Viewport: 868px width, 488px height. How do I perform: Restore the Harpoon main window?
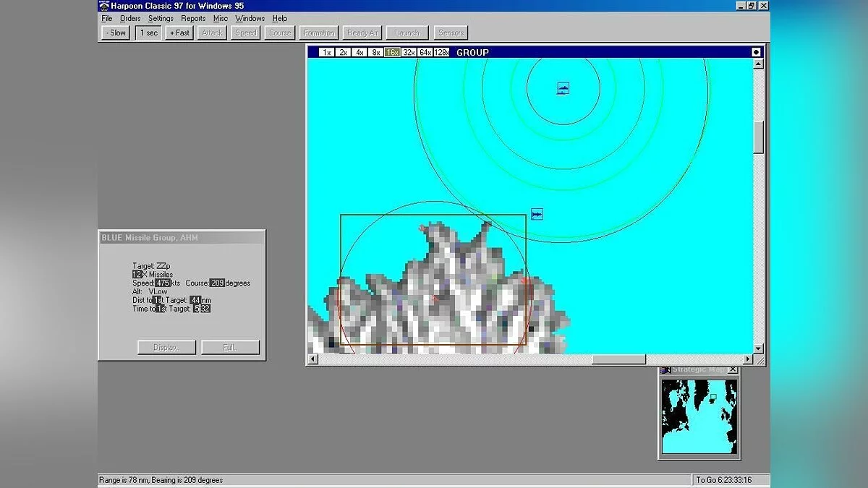click(752, 6)
